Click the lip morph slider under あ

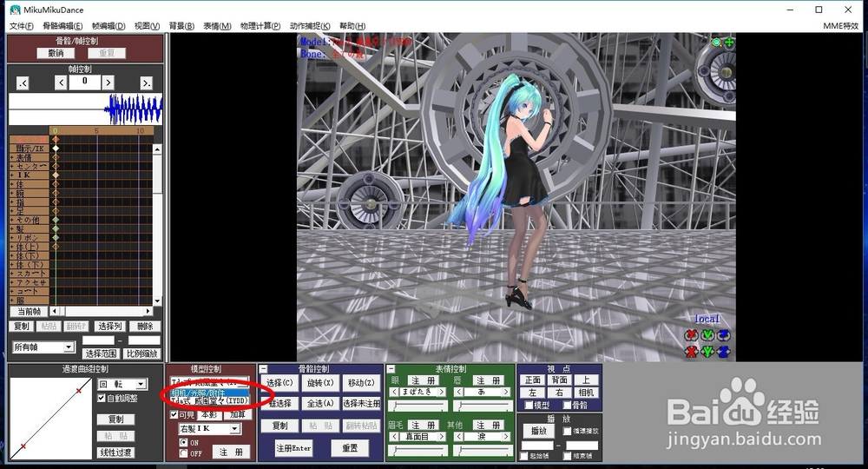click(483, 406)
